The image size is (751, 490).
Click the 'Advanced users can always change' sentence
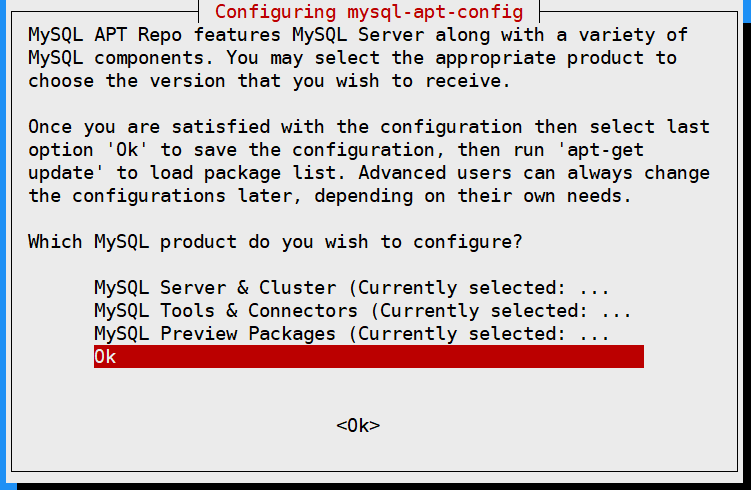click(x=534, y=173)
